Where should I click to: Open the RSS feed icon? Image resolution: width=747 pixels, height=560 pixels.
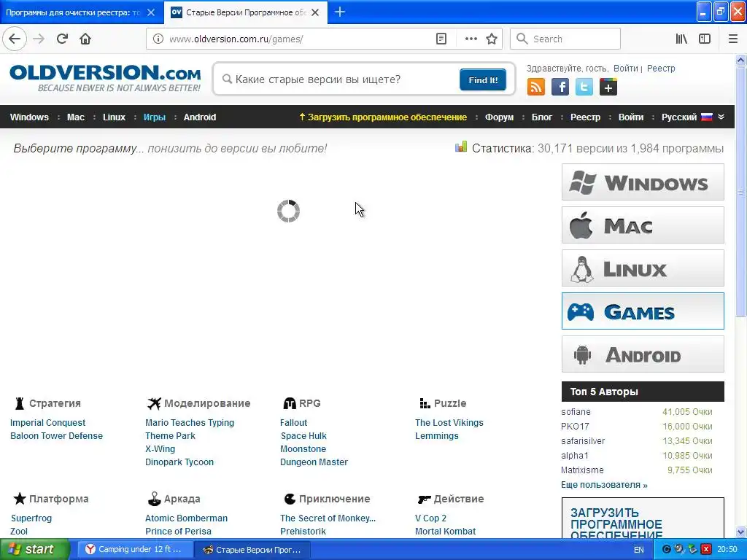[536, 87]
